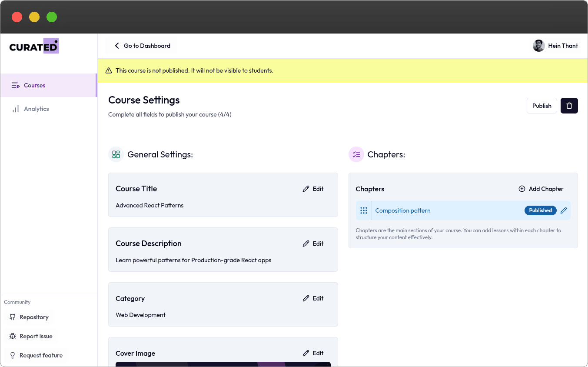
Task: Edit the Course Title with its pencil icon
Action: click(x=306, y=189)
